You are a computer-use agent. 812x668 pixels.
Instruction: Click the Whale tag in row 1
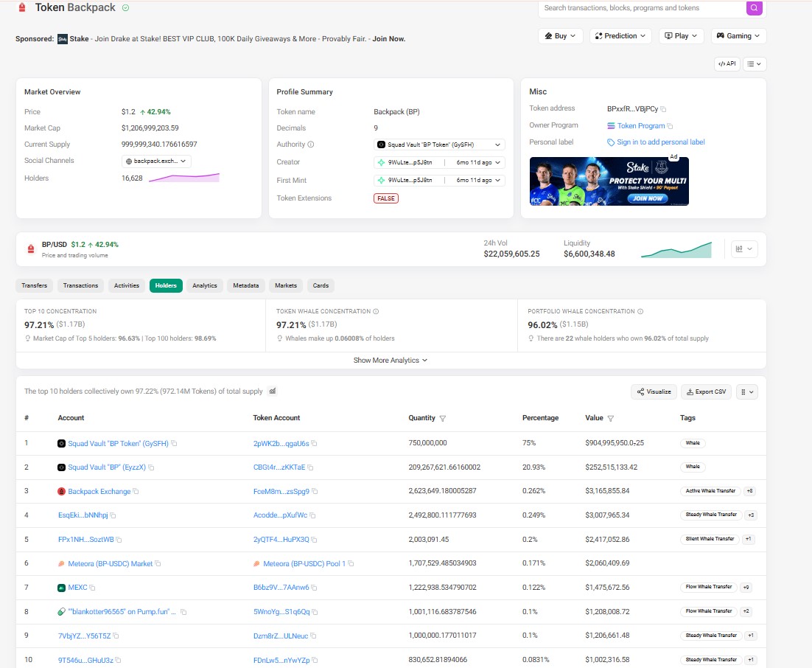(x=693, y=443)
